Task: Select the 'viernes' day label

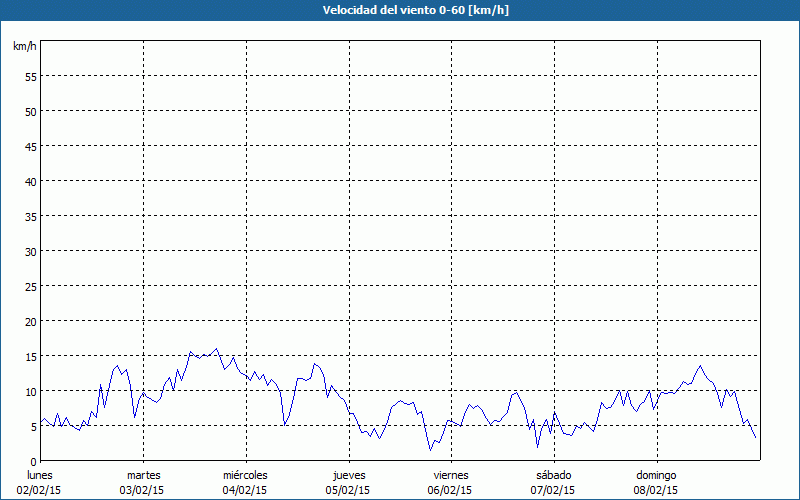Action: point(451,475)
